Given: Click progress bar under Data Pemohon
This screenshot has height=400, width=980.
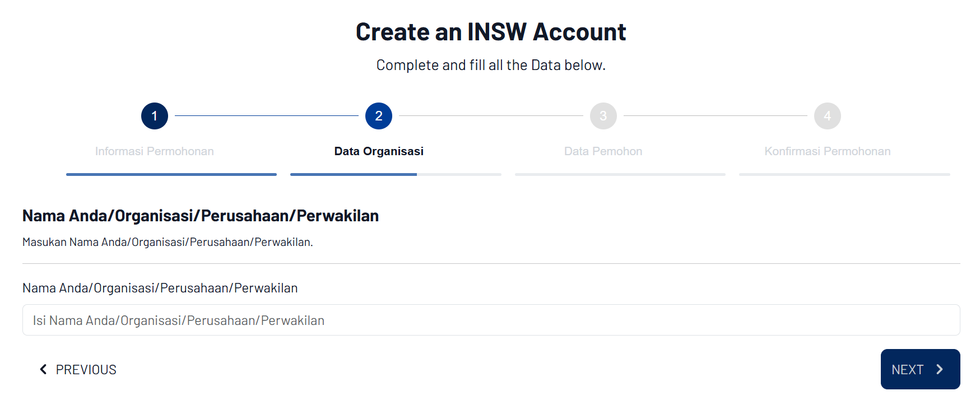Looking at the screenshot, I should point(620,174).
